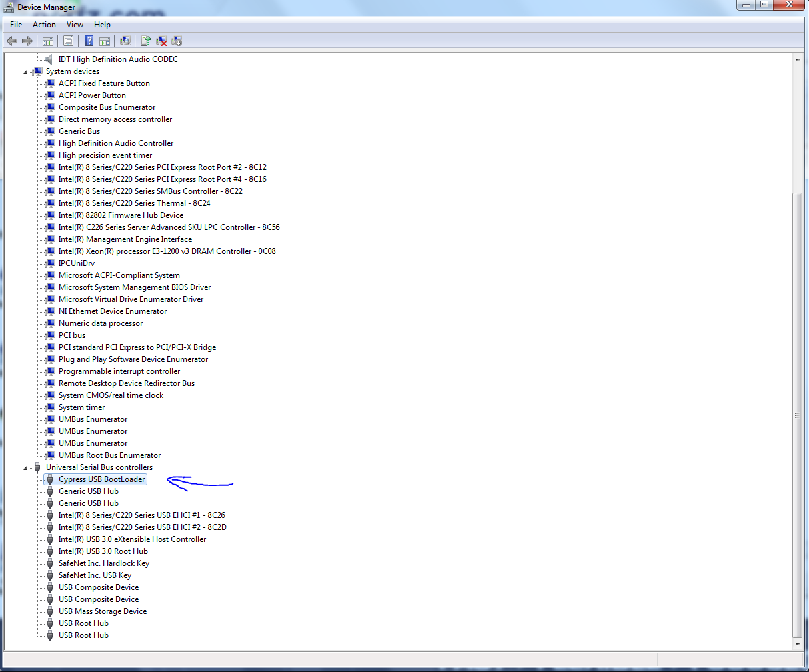
Task: Open the Action menu
Action: tap(44, 25)
